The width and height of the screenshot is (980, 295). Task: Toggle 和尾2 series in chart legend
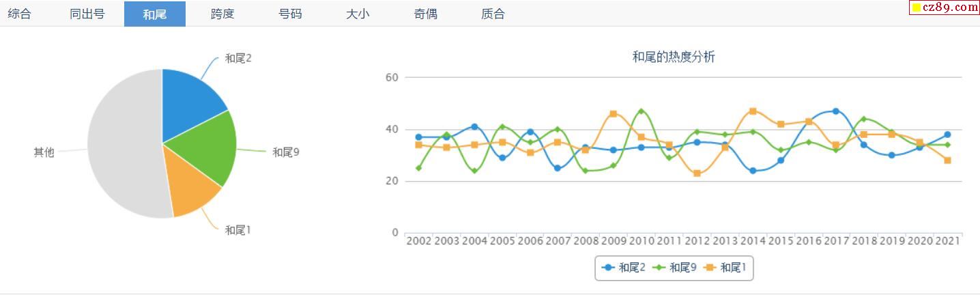pos(624,268)
